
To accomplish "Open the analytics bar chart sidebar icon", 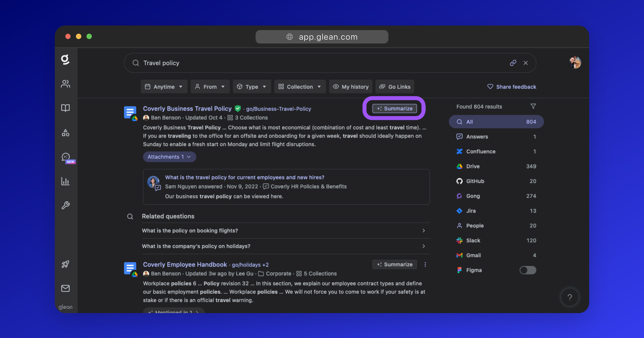I will coord(65,181).
